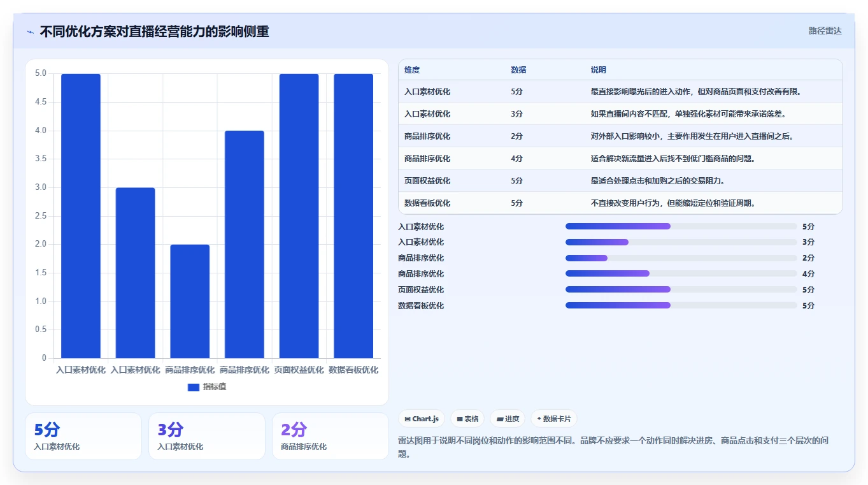Click the 页面权益优化 x-axis label under chart

[299, 370]
